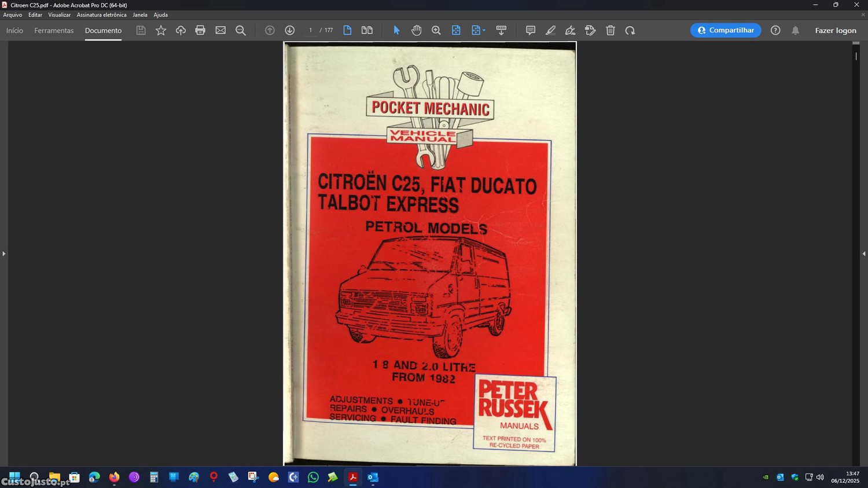Open the Visualizar menu
868x488 pixels.
coord(59,15)
